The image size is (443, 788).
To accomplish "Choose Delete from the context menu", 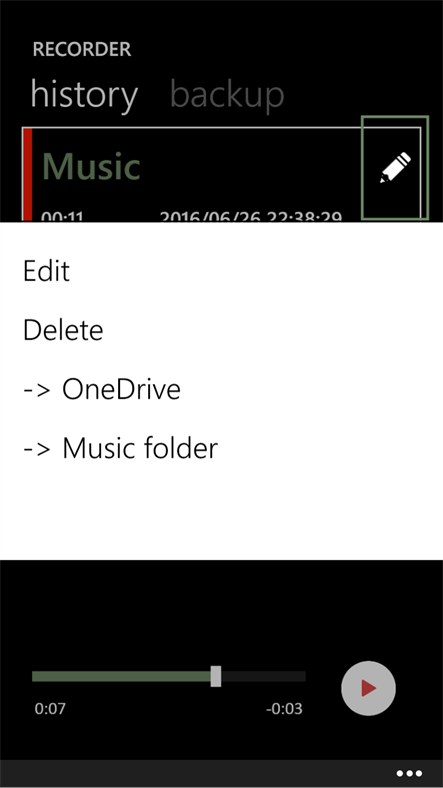I will coord(63,330).
